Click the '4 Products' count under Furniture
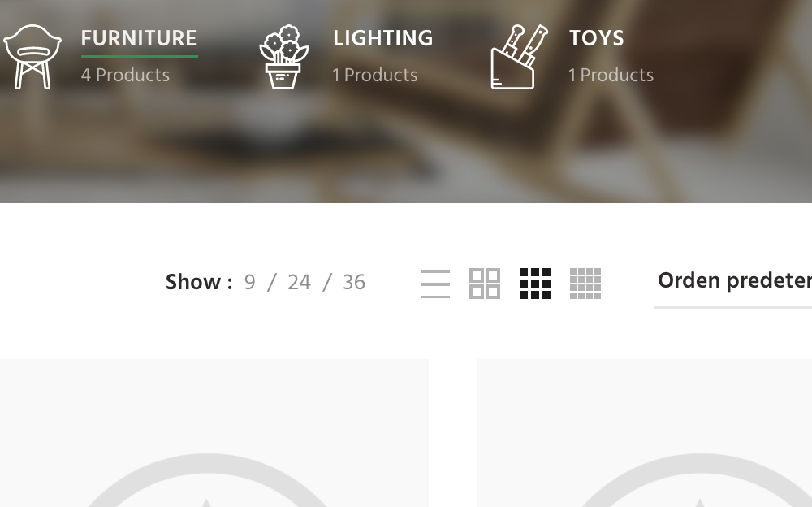The image size is (812, 507). coord(125,76)
